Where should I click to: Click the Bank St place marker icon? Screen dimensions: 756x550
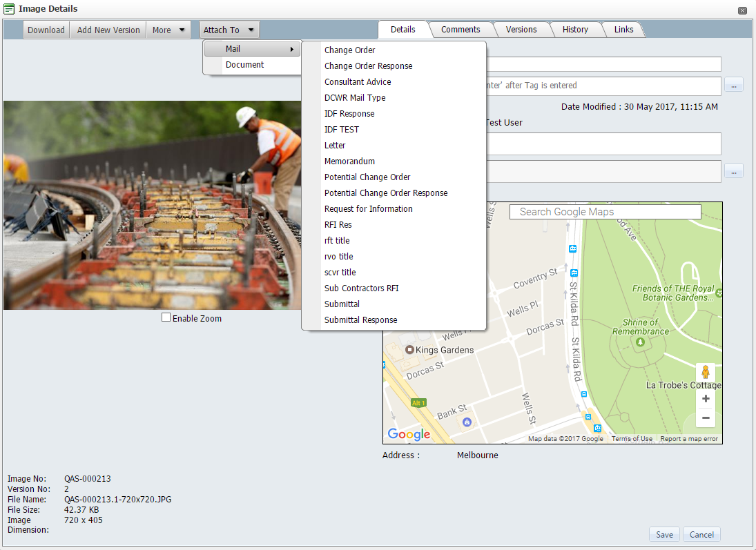(467, 422)
